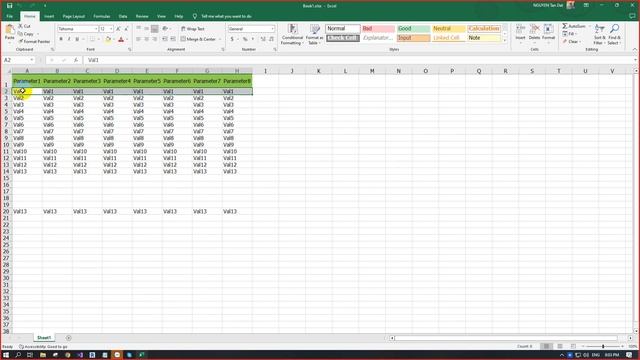Select the Sheet1 worksheet tab
Image resolution: width=640 pixels, height=360 pixels.
pyautogui.click(x=44, y=338)
